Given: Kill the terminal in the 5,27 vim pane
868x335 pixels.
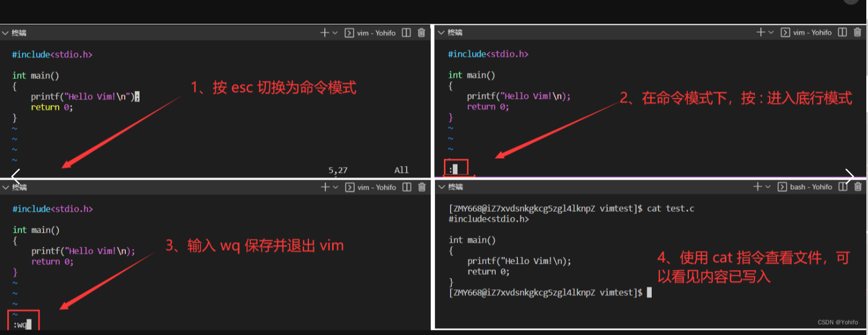Looking at the screenshot, I should pos(421,33).
